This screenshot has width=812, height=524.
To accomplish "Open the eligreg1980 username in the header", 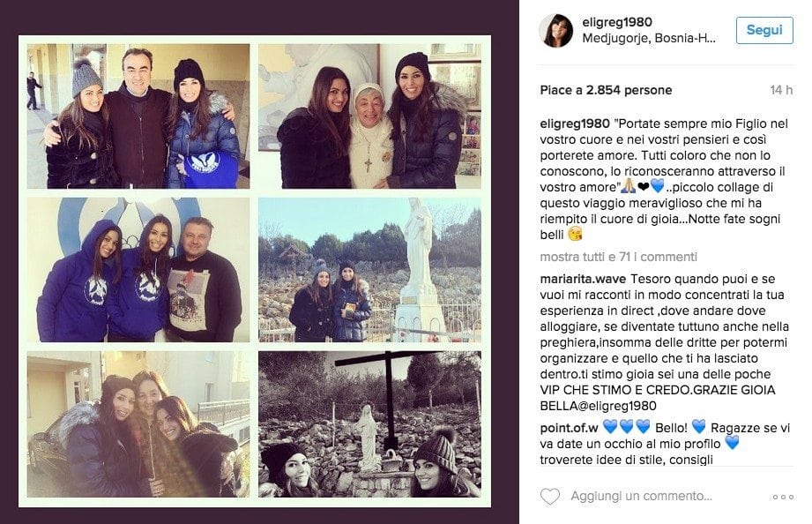I will [x=617, y=22].
